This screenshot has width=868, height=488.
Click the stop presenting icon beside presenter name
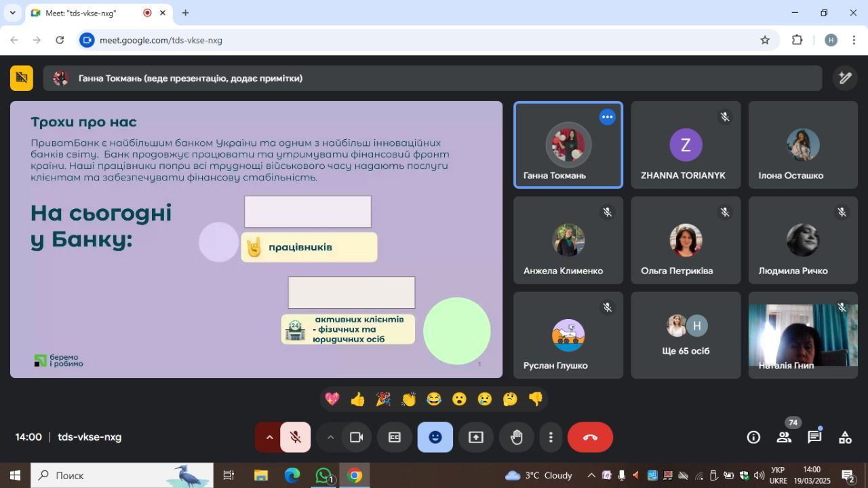22,78
